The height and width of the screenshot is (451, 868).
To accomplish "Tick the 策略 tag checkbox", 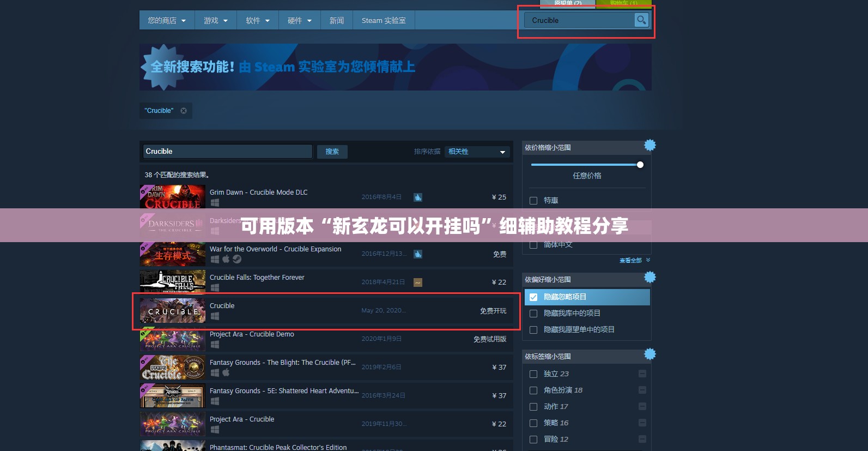I will pyautogui.click(x=533, y=423).
